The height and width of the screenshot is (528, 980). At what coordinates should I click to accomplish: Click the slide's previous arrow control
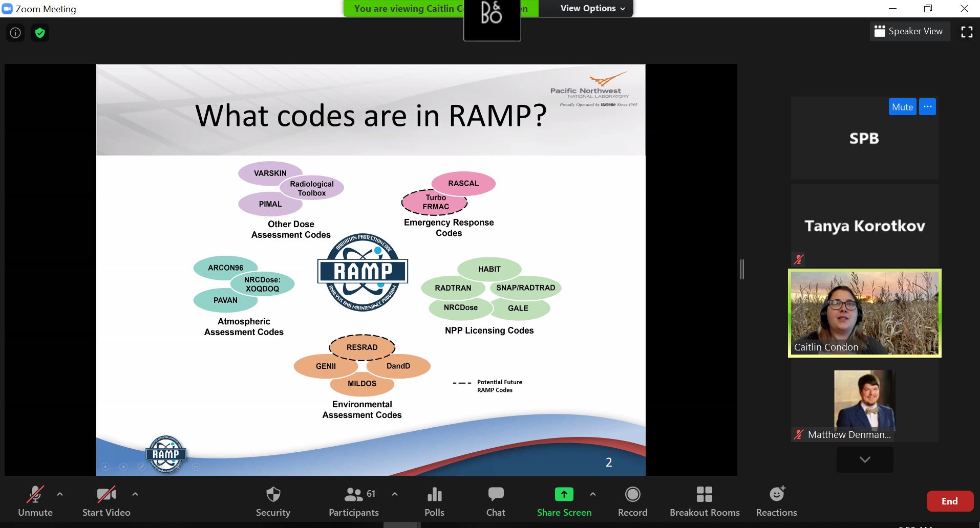(105, 467)
